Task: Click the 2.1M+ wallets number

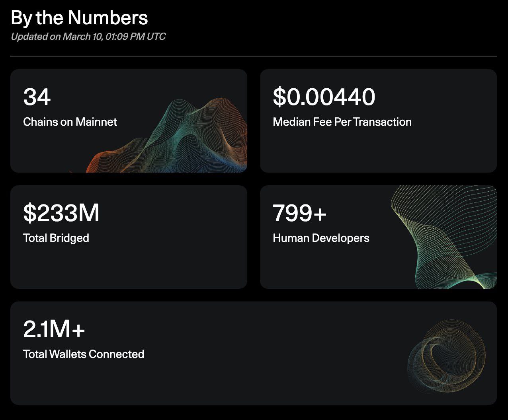Action: tap(54, 329)
